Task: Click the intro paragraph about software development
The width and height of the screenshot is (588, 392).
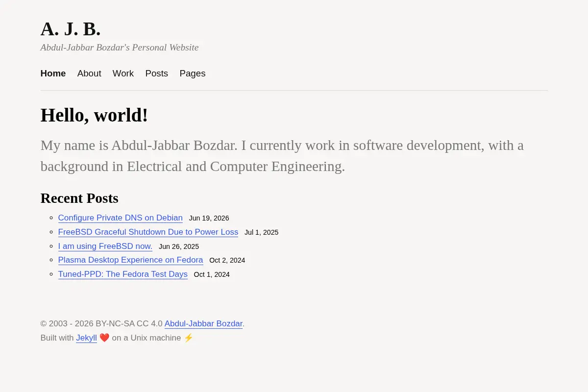Action: coord(282,156)
